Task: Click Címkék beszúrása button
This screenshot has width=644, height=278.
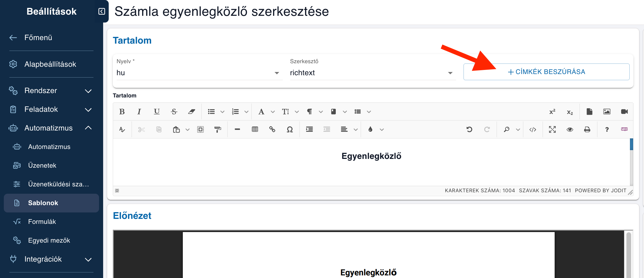Action: (546, 72)
